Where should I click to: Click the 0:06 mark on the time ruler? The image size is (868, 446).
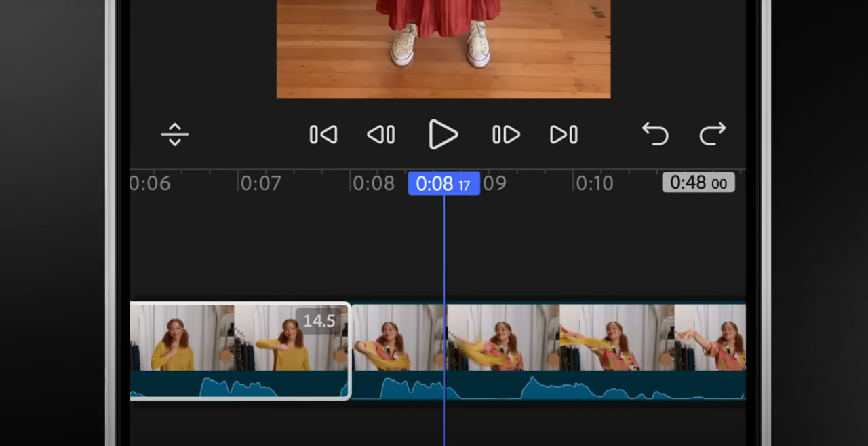tap(150, 183)
